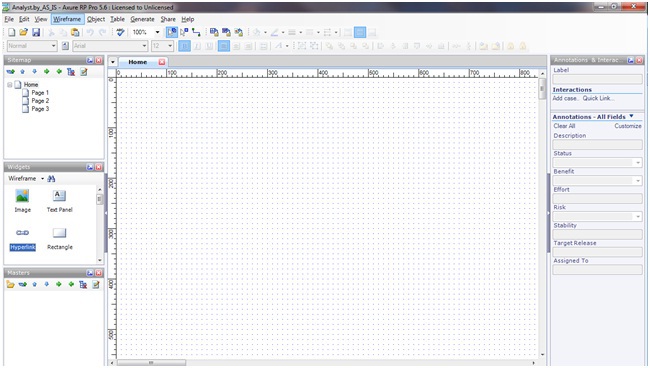Click Clear All in Annotations
Image resolution: width=650 pixels, height=368 pixels.
coord(564,126)
